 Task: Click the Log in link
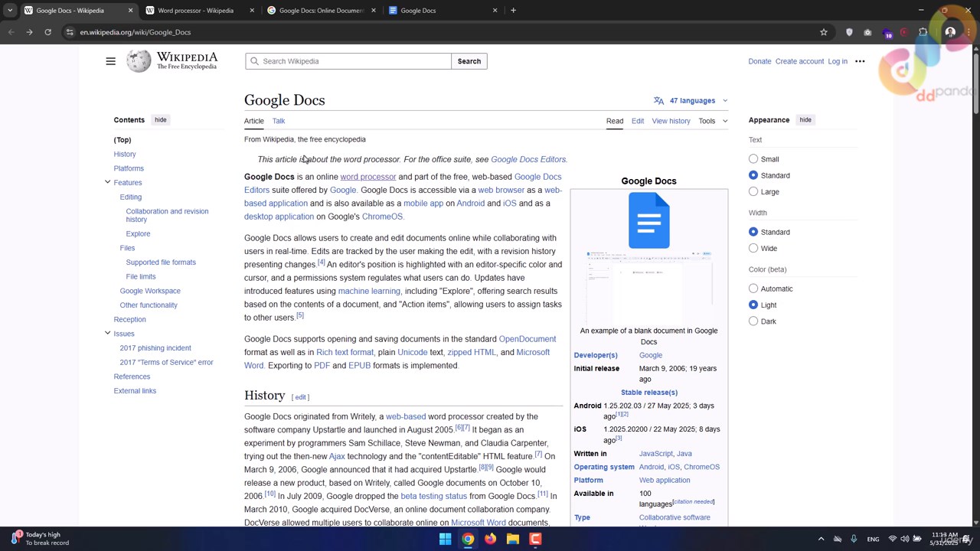(x=838, y=61)
